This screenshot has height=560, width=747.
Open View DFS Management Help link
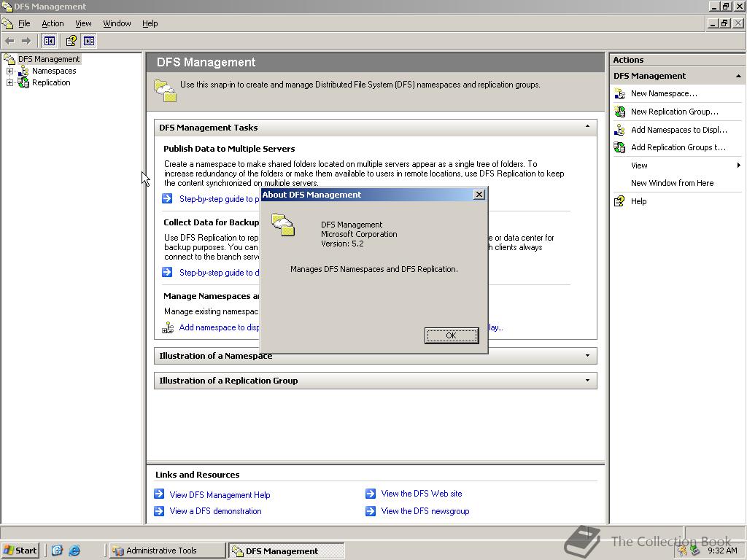(x=220, y=495)
